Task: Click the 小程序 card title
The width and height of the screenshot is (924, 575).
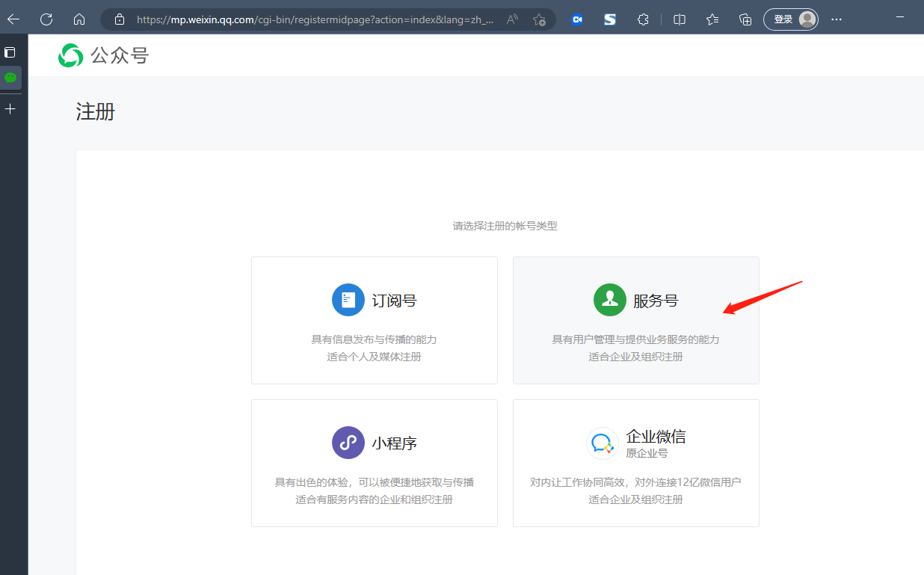Action: tap(395, 443)
